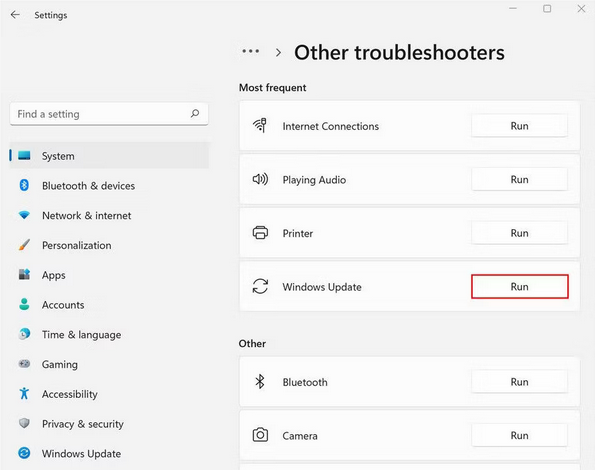Open breadcrumb ellipsis menu
Viewport: 595px width, 470px height.
coord(251,51)
